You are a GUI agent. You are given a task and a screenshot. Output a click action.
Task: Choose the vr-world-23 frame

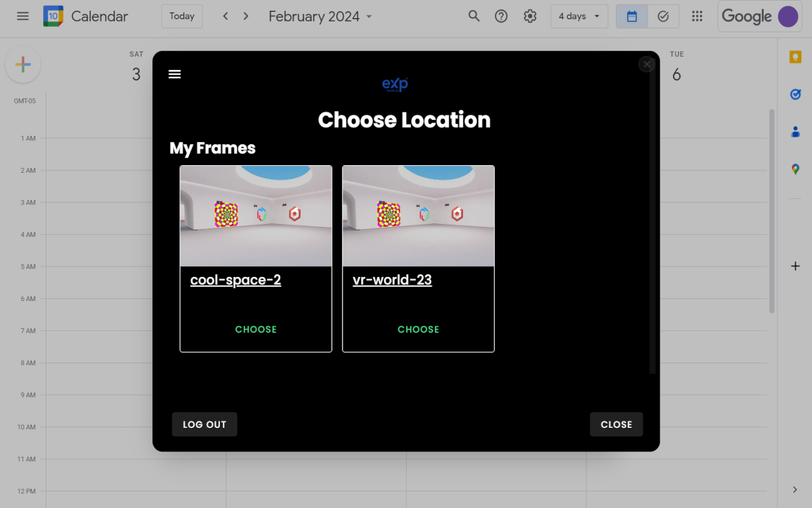(x=418, y=330)
